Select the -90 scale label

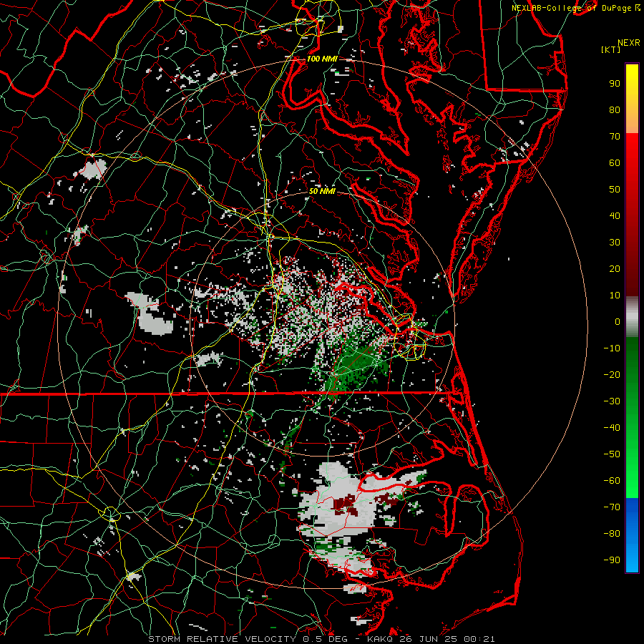tap(612, 560)
